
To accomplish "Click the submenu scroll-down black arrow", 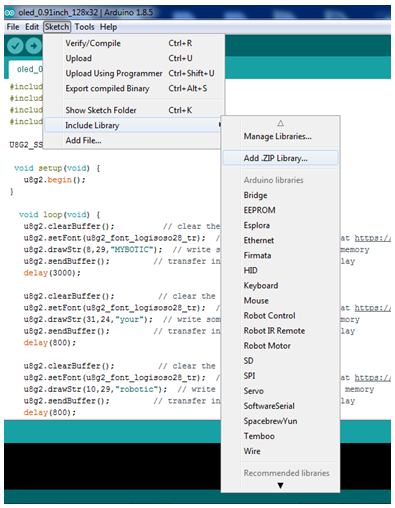I will coord(280,485).
